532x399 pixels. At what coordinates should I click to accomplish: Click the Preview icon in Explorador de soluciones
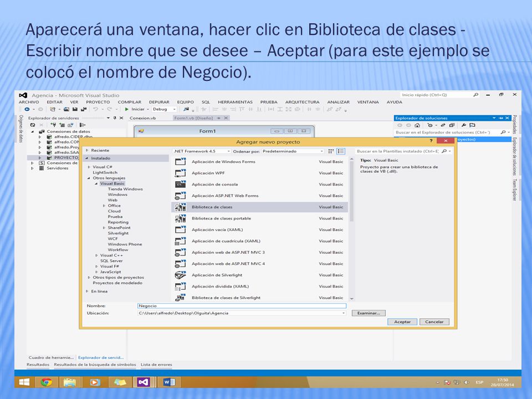[472, 125]
